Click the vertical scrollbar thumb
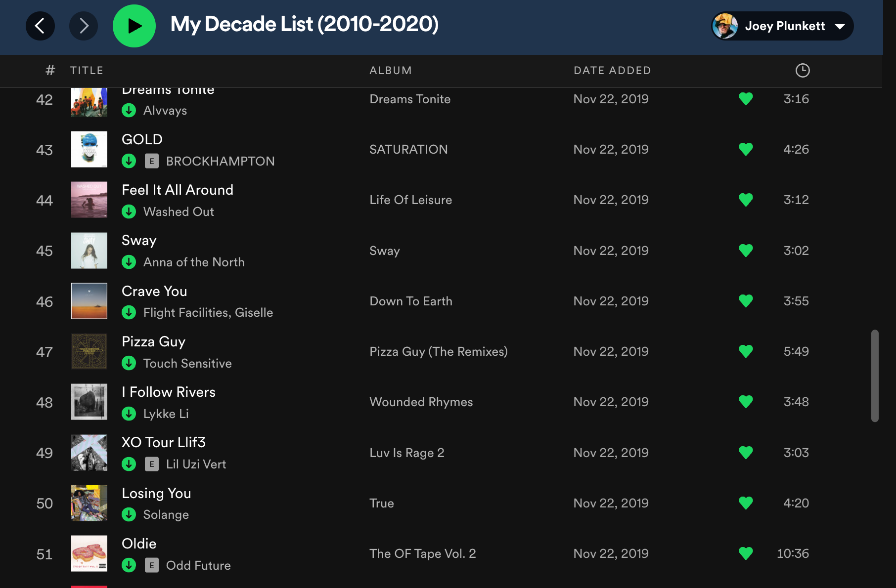This screenshot has height=588, width=896. tap(875, 376)
